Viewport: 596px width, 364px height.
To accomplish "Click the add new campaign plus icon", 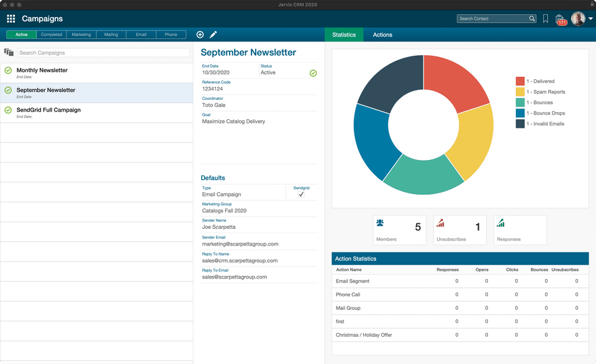I will point(200,35).
